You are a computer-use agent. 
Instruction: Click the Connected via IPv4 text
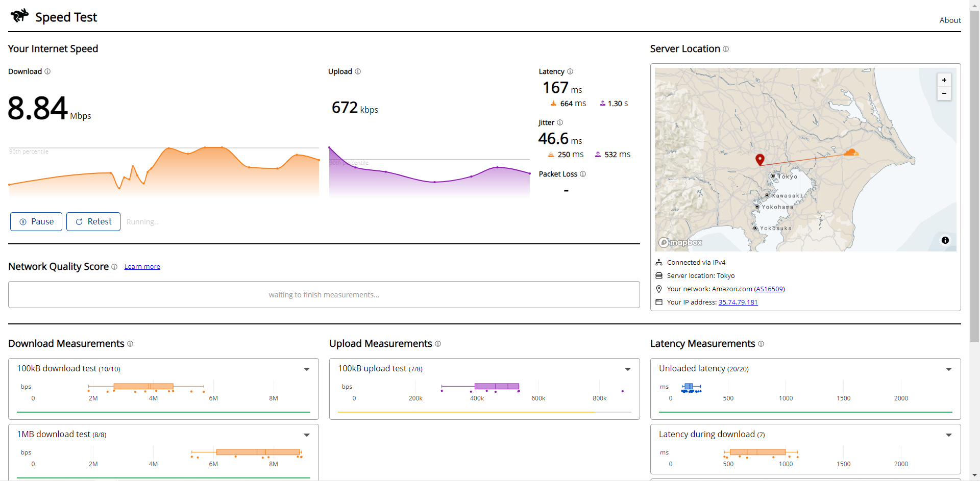[696, 263]
